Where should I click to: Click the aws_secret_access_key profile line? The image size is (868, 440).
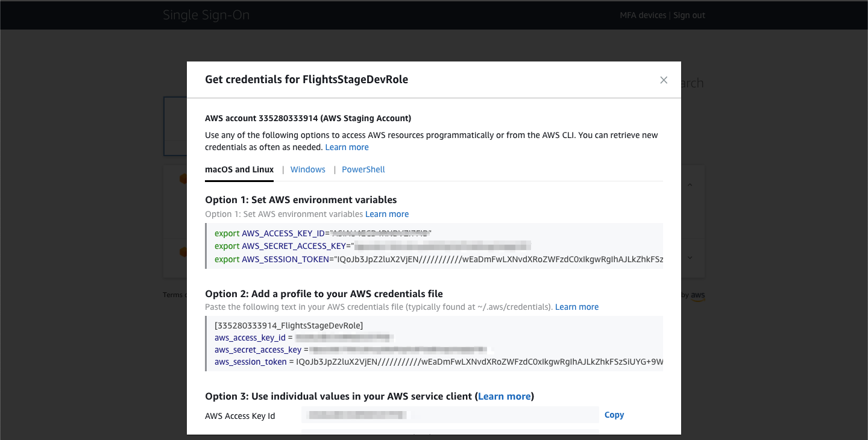pos(351,350)
